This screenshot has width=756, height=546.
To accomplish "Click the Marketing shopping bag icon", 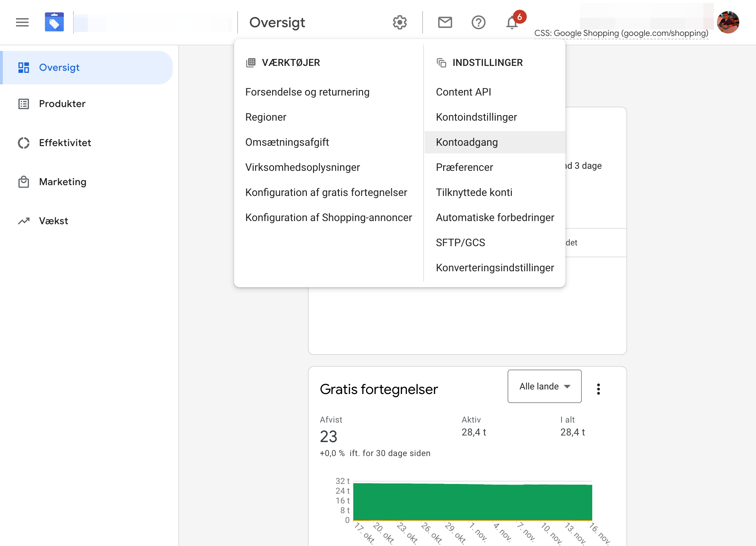I will click(x=24, y=182).
